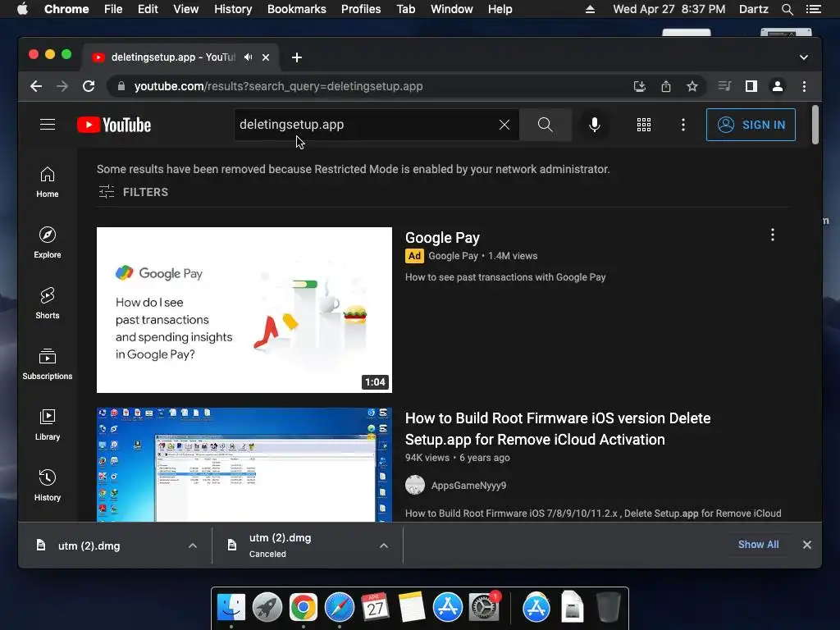The width and height of the screenshot is (840, 630).
Task: Mute the tab via speaker icon
Action: [x=248, y=57]
